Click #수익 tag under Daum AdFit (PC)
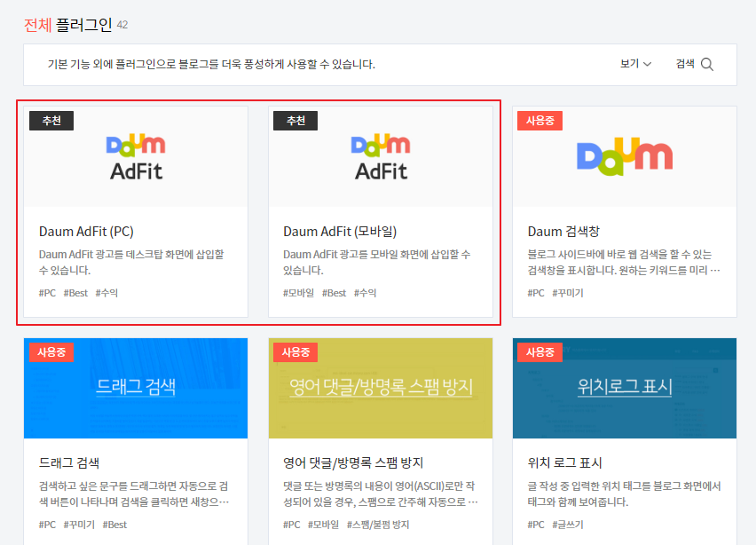Screen dimensions: 756x545 tap(106, 293)
